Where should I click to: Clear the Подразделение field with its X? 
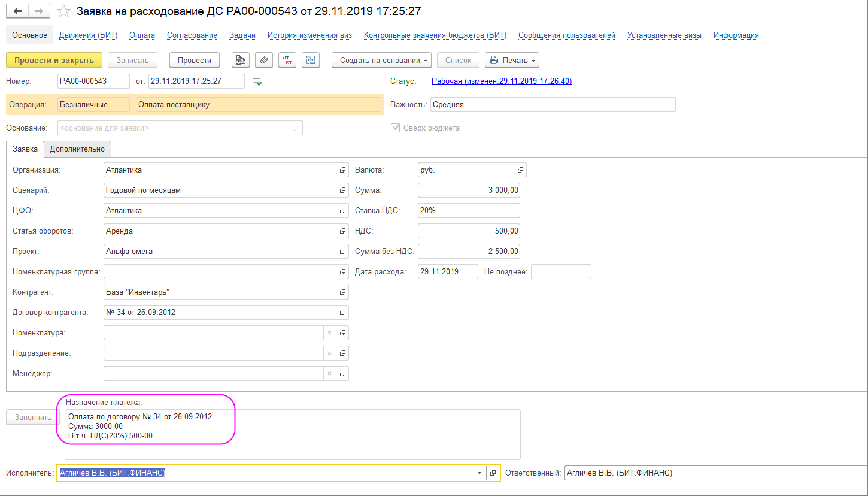coord(329,353)
